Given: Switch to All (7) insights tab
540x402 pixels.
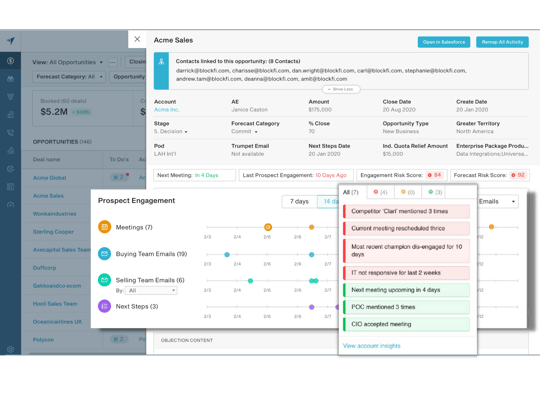Looking at the screenshot, I should coord(351,192).
